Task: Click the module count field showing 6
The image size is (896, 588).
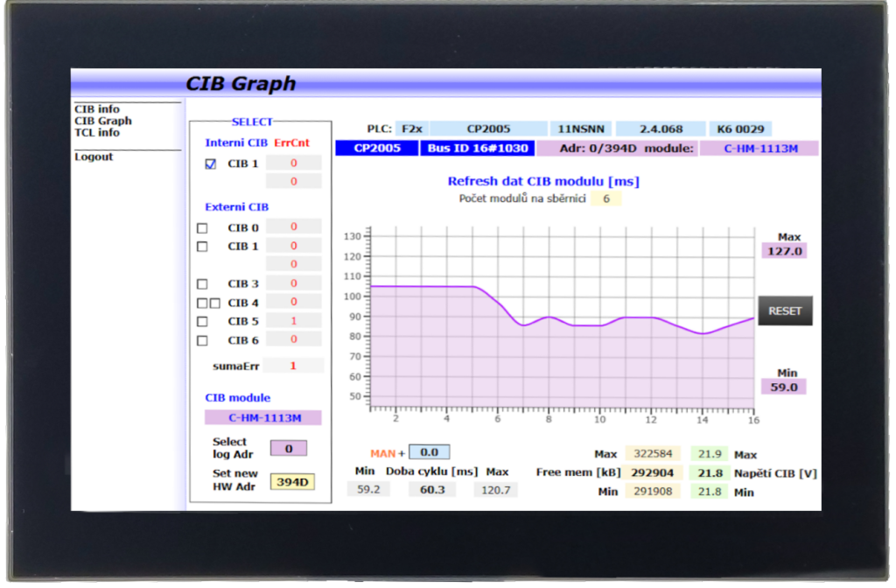Action: coord(605,199)
